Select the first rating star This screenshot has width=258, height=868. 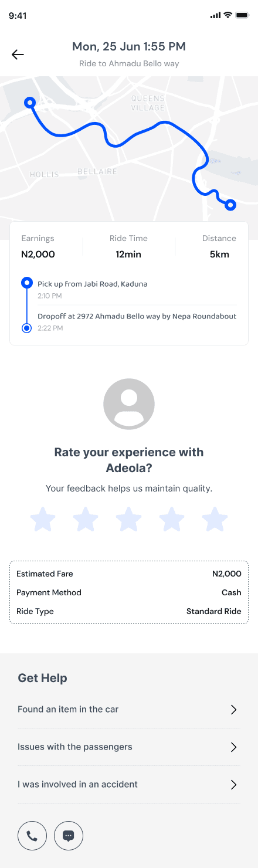(x=43, y=520)
